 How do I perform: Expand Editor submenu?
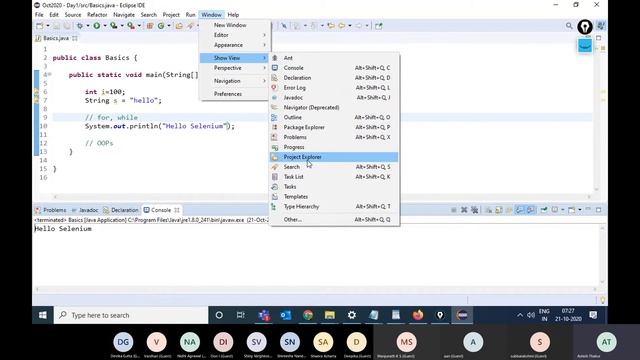[x=234, y=35]
